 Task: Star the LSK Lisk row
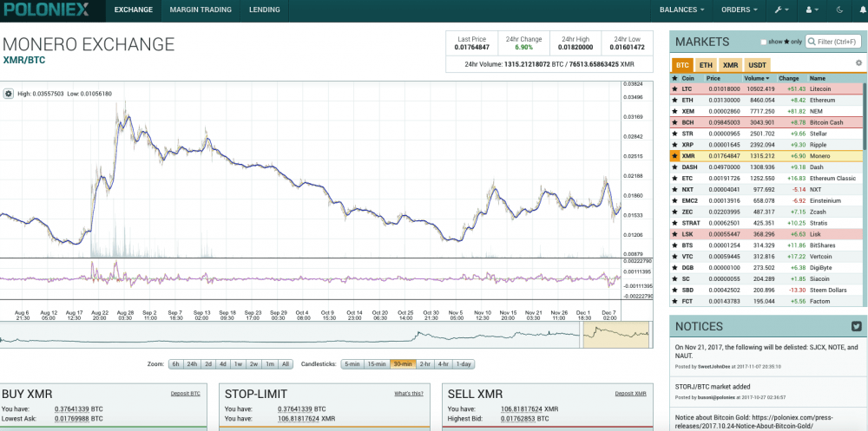tap(674, 234)
